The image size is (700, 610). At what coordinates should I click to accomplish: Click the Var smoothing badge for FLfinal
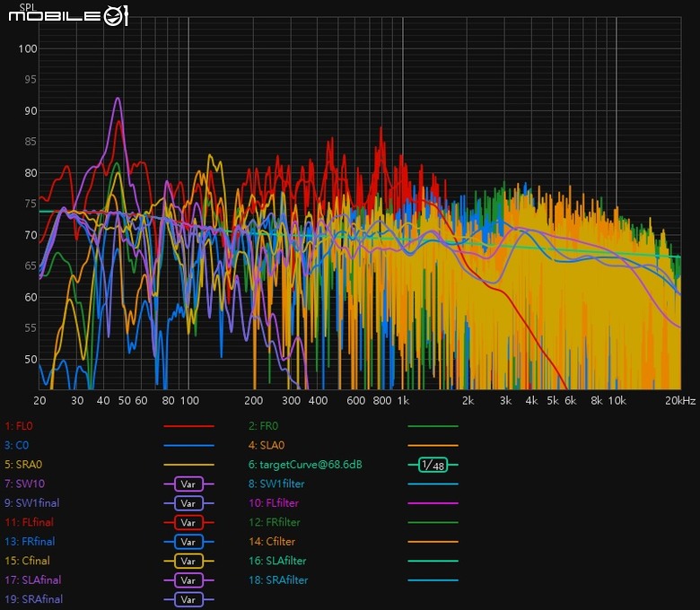click(x=188, y=523)
